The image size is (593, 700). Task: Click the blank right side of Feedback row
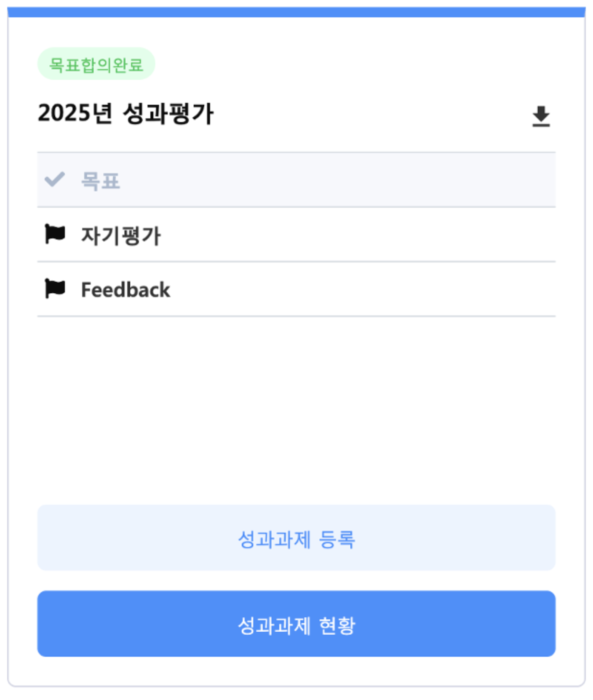click(384, 289)
